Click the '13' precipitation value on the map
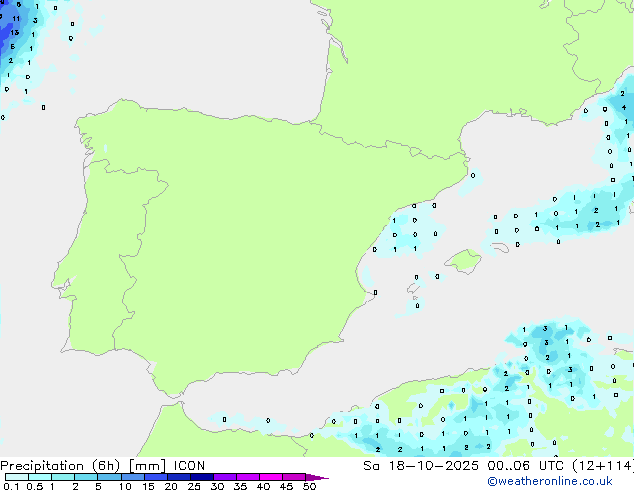 pos(15,32)
